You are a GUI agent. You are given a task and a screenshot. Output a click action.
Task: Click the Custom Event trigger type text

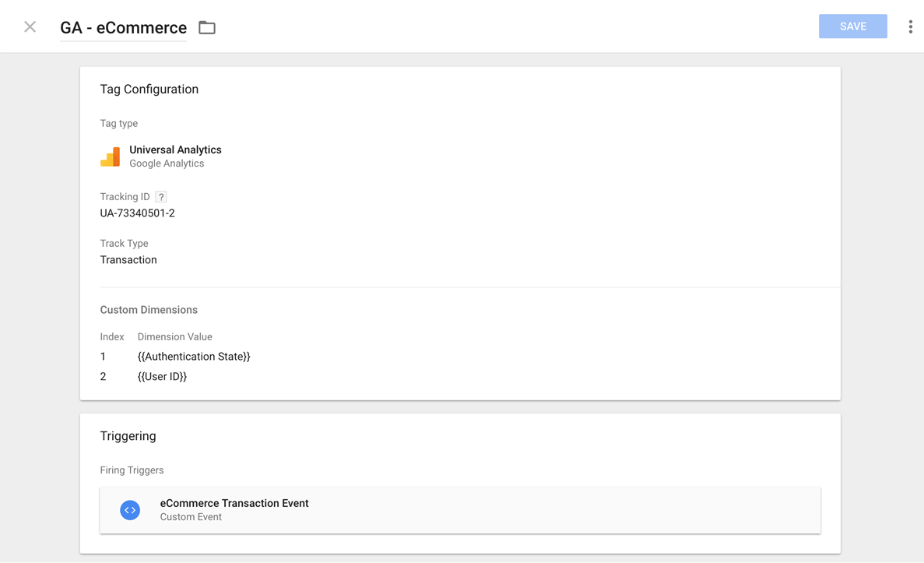(191, 517)
